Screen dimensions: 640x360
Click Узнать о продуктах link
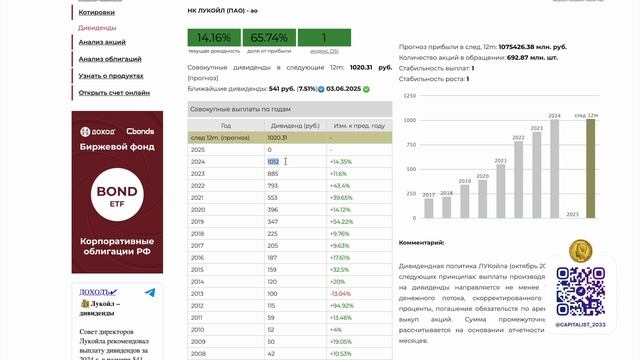(x=111, y=76)
